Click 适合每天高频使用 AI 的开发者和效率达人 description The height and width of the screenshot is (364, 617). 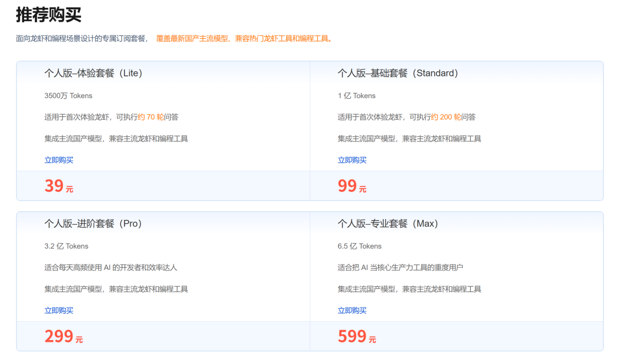[x=111, y=268]
